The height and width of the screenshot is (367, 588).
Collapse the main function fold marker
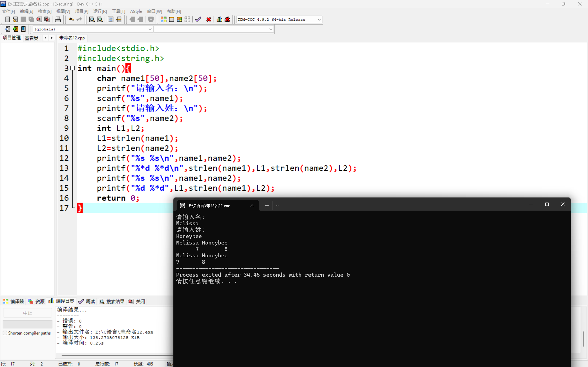coord(72,68)
